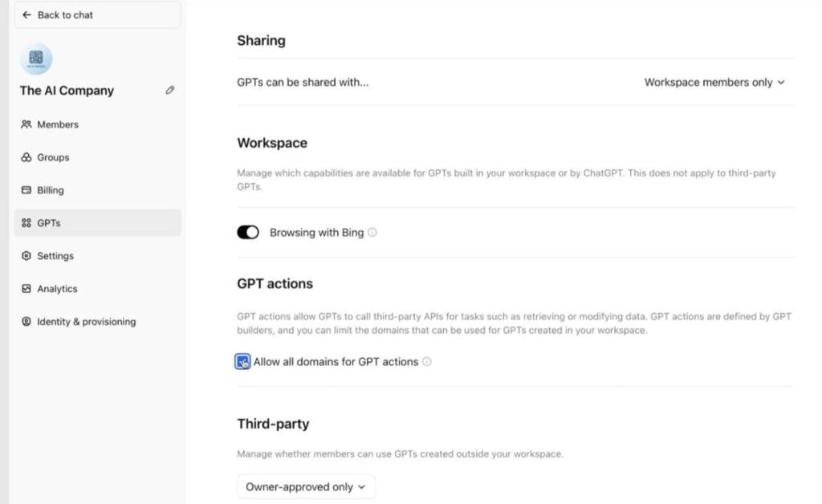Show info for Allow all domains
822x504 pixels.
[x=427, y=361]
